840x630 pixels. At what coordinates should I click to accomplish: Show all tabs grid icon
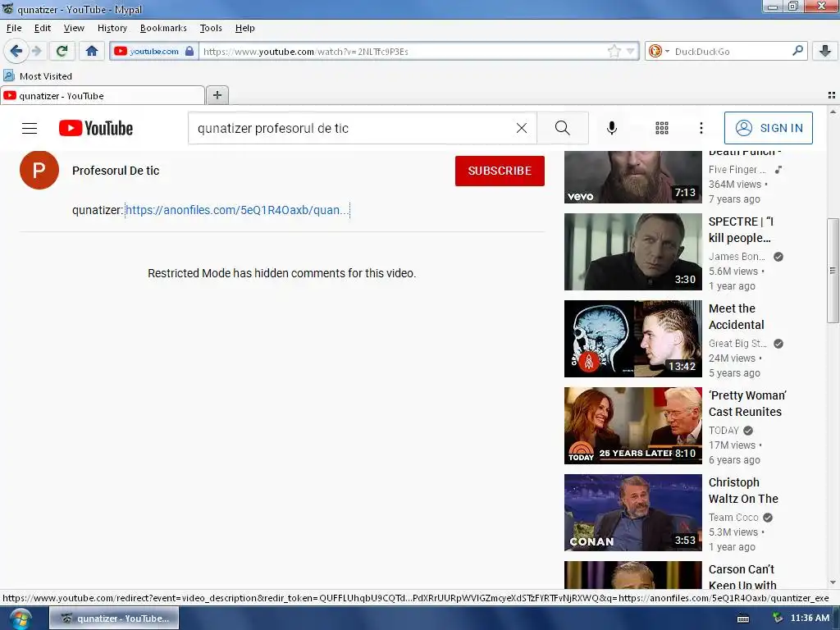click(x=832, y=95)
